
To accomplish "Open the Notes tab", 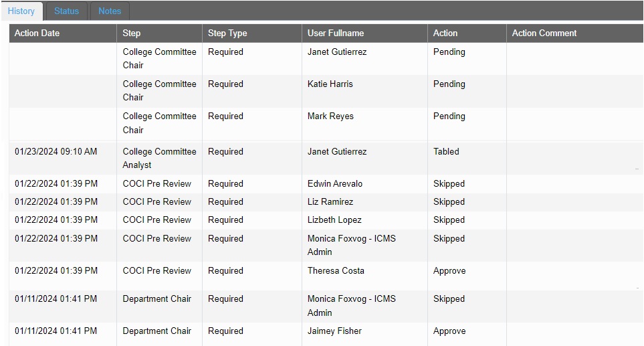I will (x=110, y=11).
